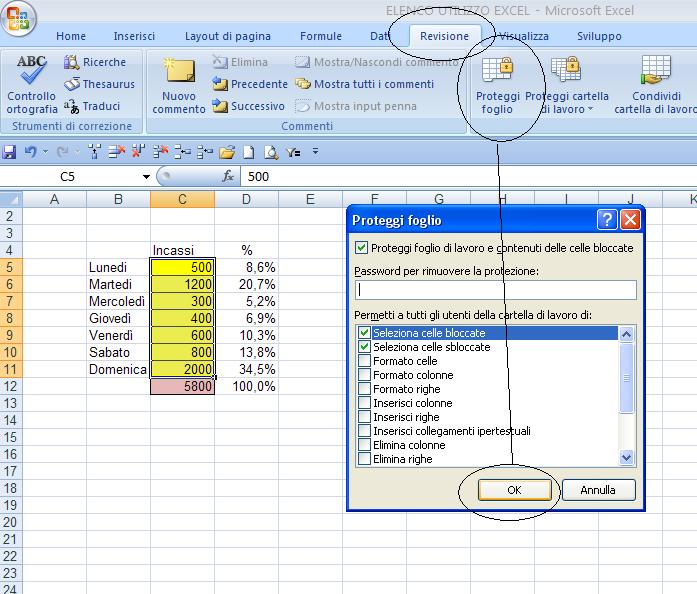697x594 pixels.
Task: Click the filter funnel icon
Action: coord(293,153)
